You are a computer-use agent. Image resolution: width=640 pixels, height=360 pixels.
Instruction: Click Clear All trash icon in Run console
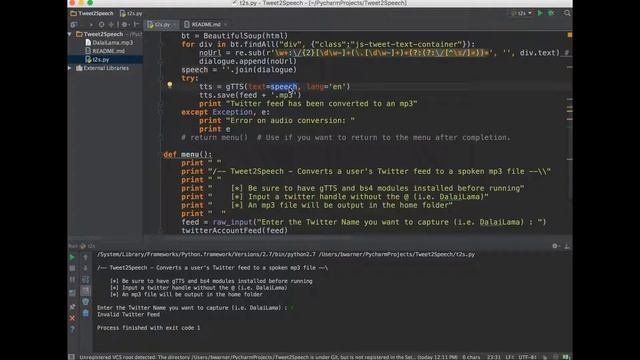coord(85,313)
